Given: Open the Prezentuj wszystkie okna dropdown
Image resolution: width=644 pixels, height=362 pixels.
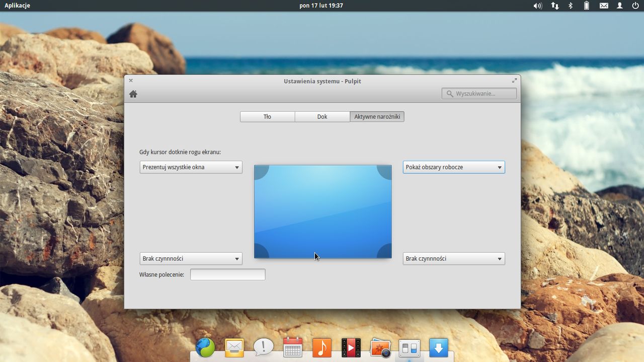Looking at the screenshot, I should (x=191, y=167).
